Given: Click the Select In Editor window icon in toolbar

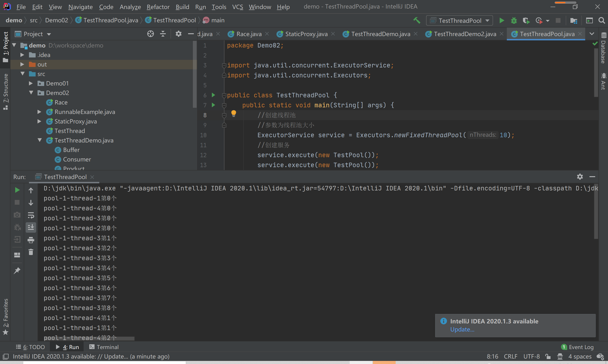Looking at the screenshot, I should [x=589, y=21].
